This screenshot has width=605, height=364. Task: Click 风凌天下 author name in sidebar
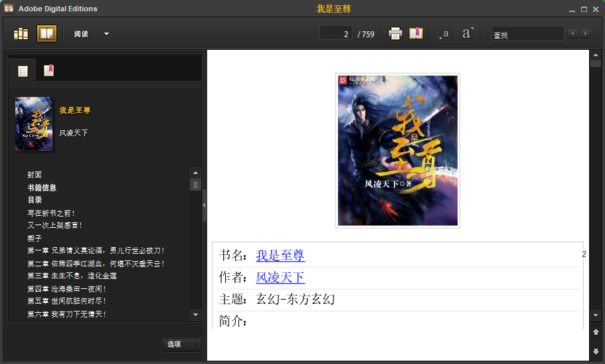[x=74, y=133]
